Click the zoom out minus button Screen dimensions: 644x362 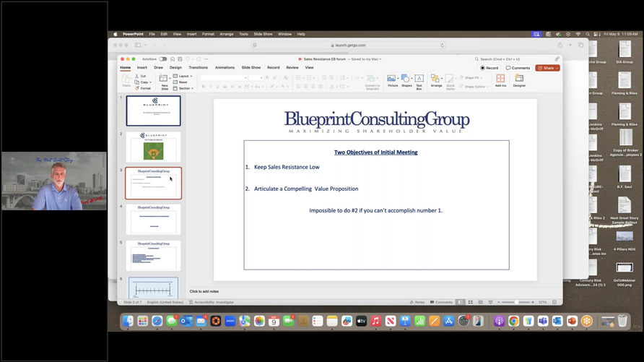(x=498, y=302)
